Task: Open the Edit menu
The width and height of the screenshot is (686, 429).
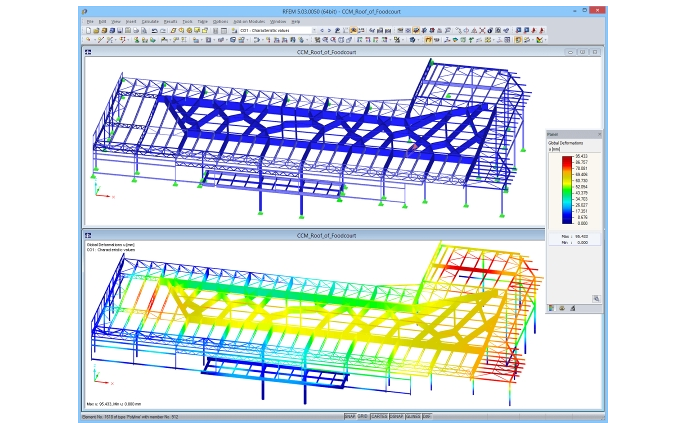Action: pyautogui.click(x=102, y=21)
